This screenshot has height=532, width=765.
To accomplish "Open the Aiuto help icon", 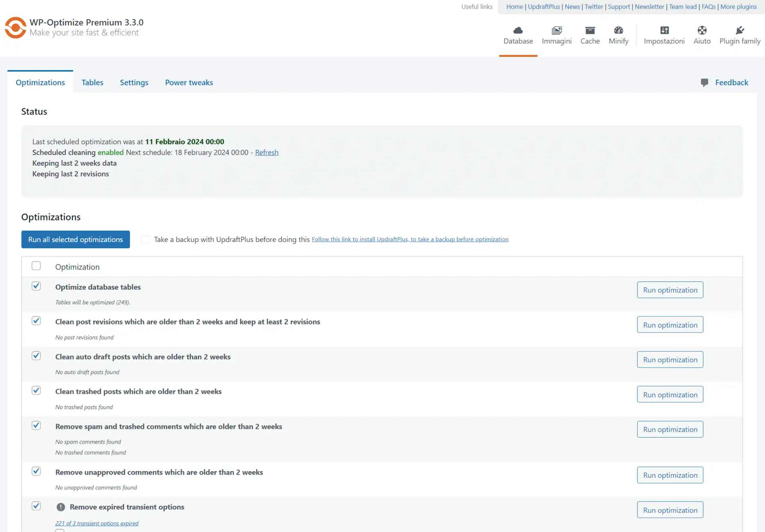I will (x=702, y=30).
